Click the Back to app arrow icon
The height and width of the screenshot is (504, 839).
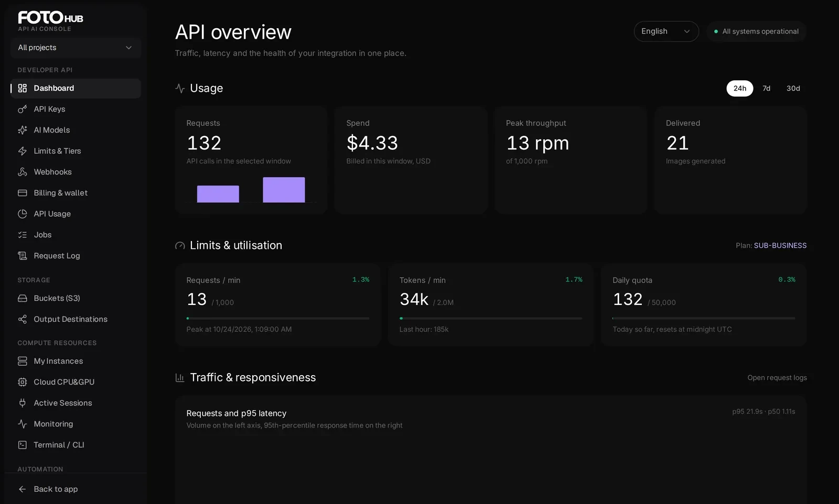[23, 489]
